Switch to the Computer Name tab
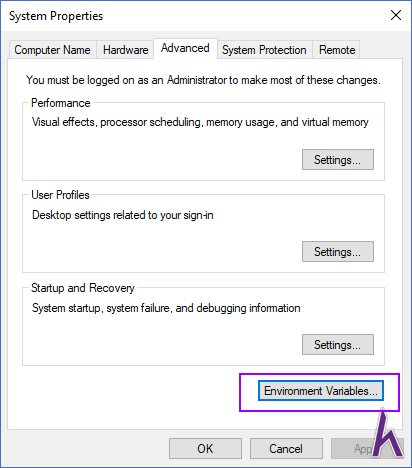The width and height of the screenshot is (412, 468). [53, 50]
